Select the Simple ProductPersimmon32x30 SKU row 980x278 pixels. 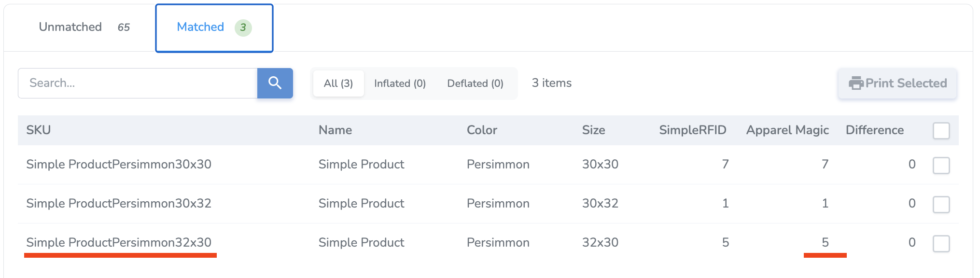pos(119,242)
